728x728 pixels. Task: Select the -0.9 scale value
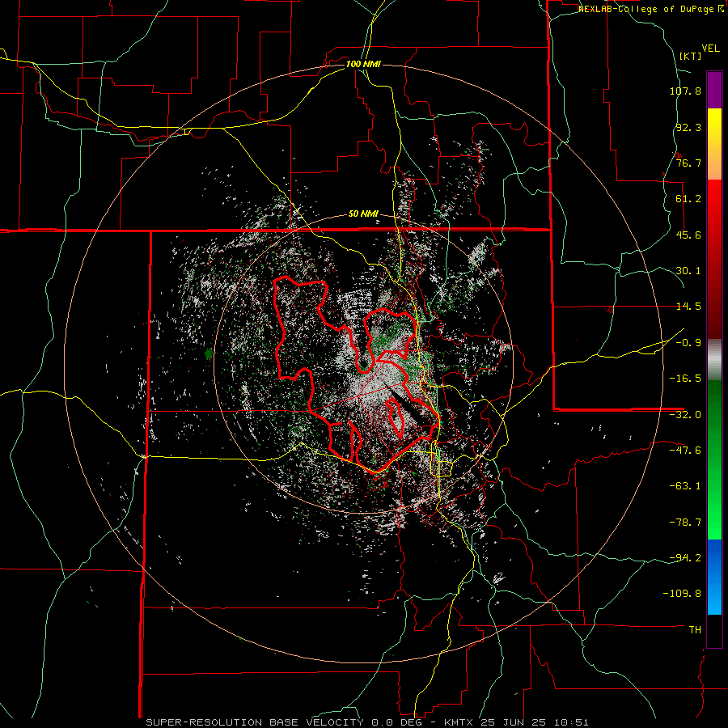pos(688,343)
